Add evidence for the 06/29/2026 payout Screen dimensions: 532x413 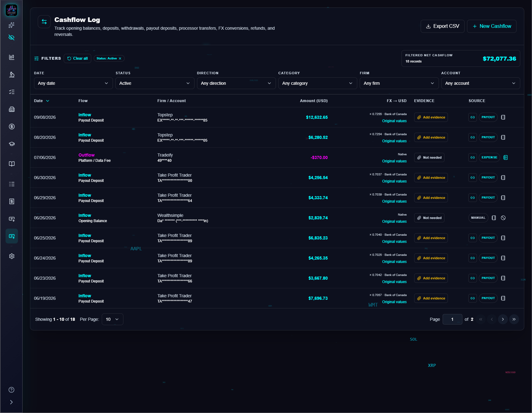[431, 198]
